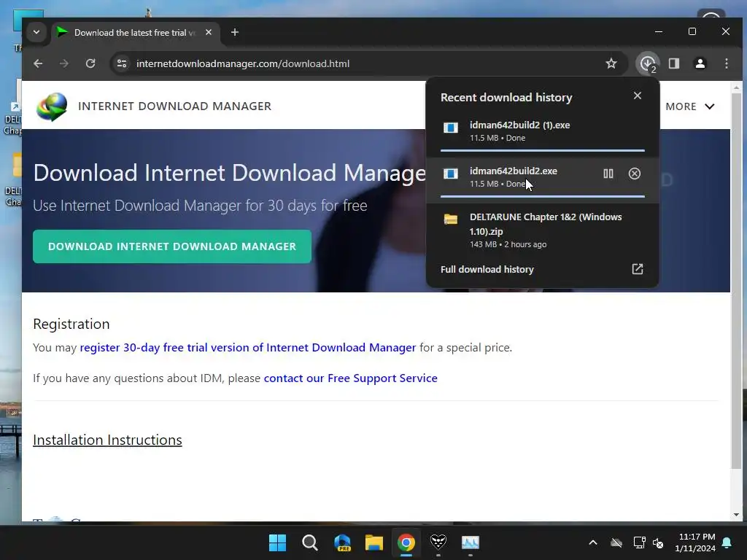
Task: Pause idman642build2.exe download
Action: tap(608, 174)
